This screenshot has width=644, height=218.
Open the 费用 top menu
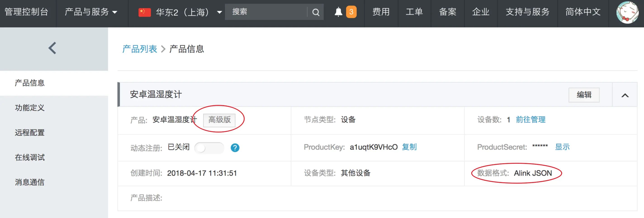click(381, 12)
